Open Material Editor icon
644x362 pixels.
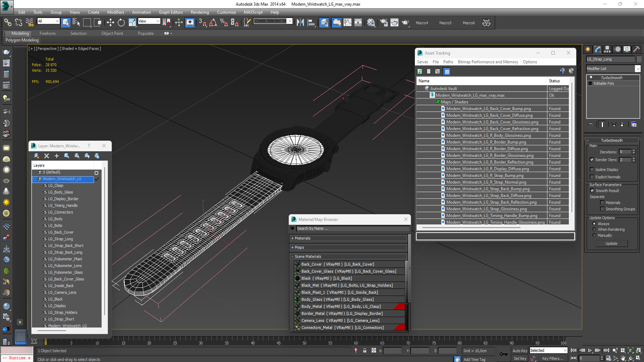pyautogui.click(x=371, y=22)
